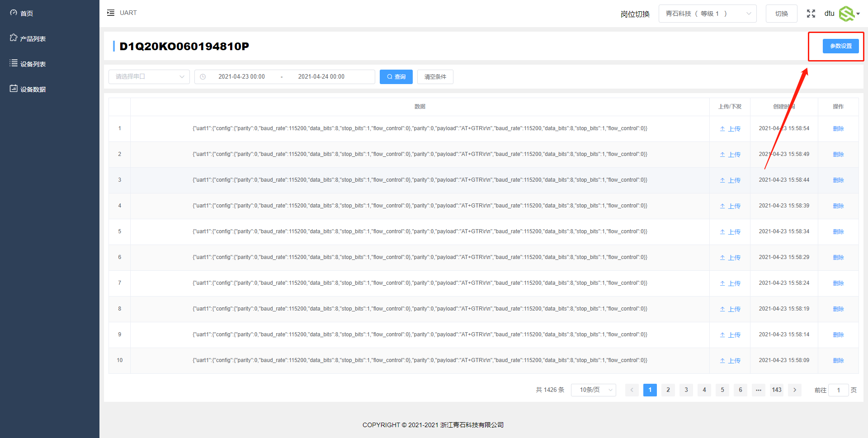Click the 首页 dashboard icon in sidebar

click(x=14, y=13)
